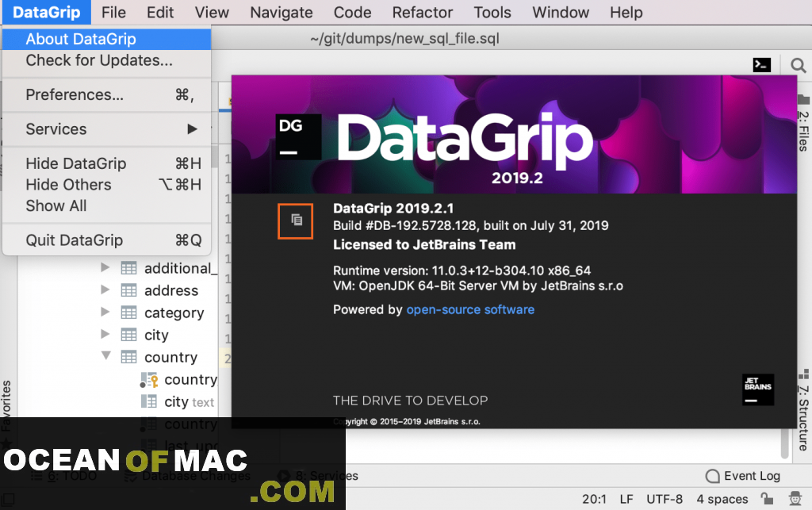
Task: Select the country key column row
Action: 179,379
